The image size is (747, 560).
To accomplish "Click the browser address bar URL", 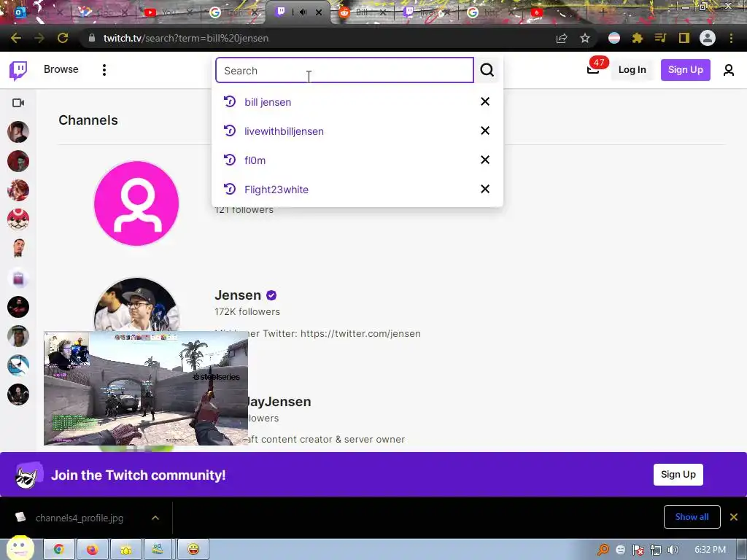I will pyautogui.click(x=186, y=38).
